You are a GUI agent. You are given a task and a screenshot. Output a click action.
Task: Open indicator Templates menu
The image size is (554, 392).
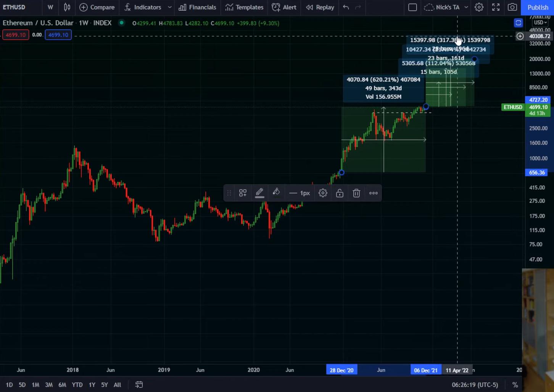[244, 7]
